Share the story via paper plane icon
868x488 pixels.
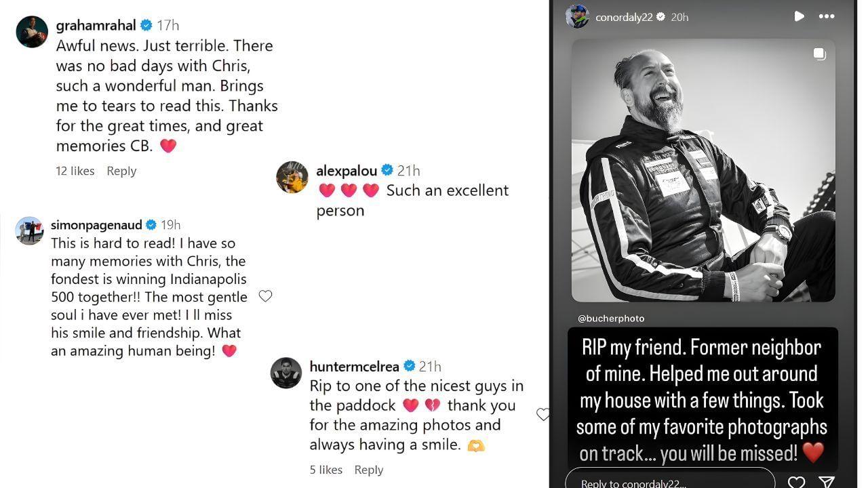coord(826,482)
